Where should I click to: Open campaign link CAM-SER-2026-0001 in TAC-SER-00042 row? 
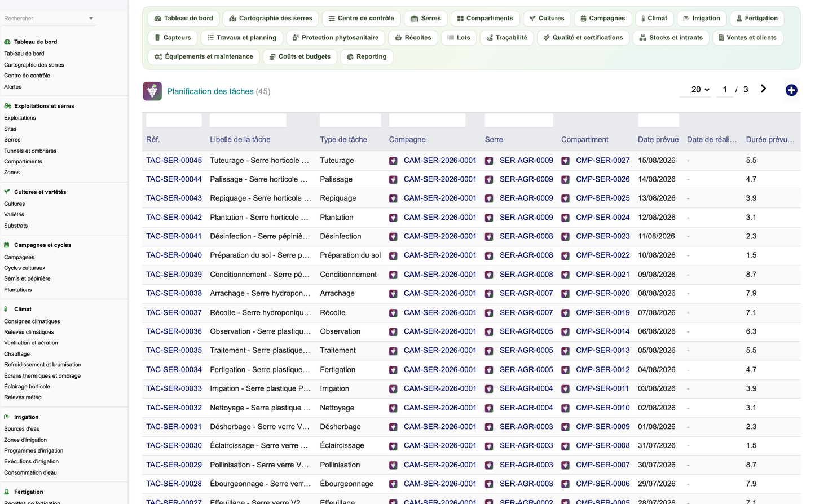tap(440, 217)
